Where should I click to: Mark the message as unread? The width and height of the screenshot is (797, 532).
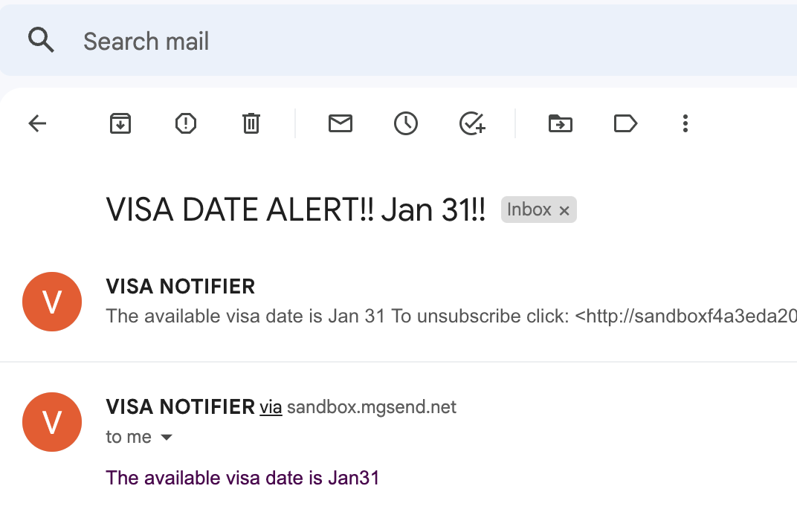tap(340, 123)
